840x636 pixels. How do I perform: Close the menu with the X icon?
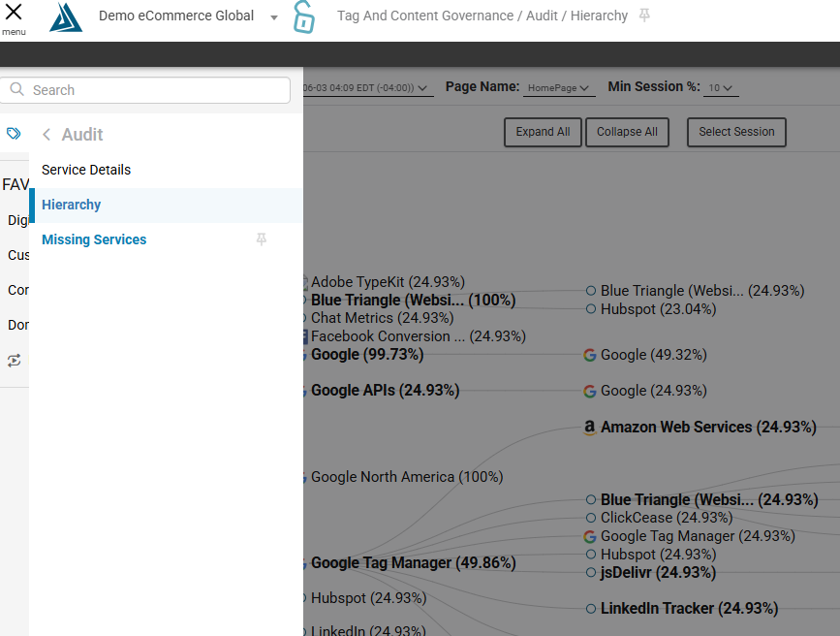[x=14, y=12]
